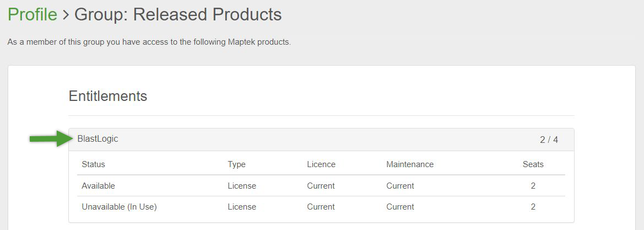Click the seat count in Unavailable row
Screen dimensions: 644x230
[533, 207]
